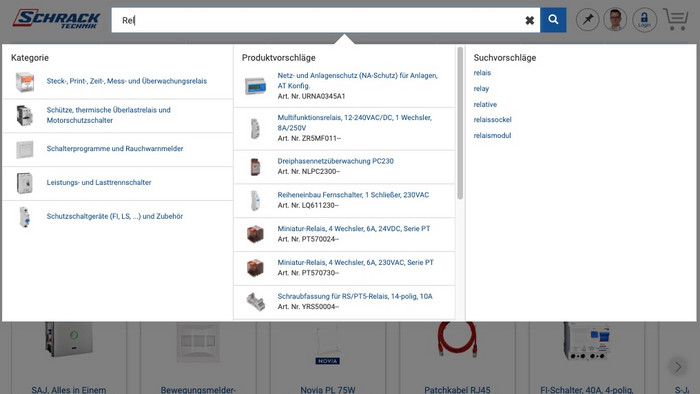Viewport: 700px width, 394px height.
Task: Select search suggestion 'relay'
Action: pos(481,88)
